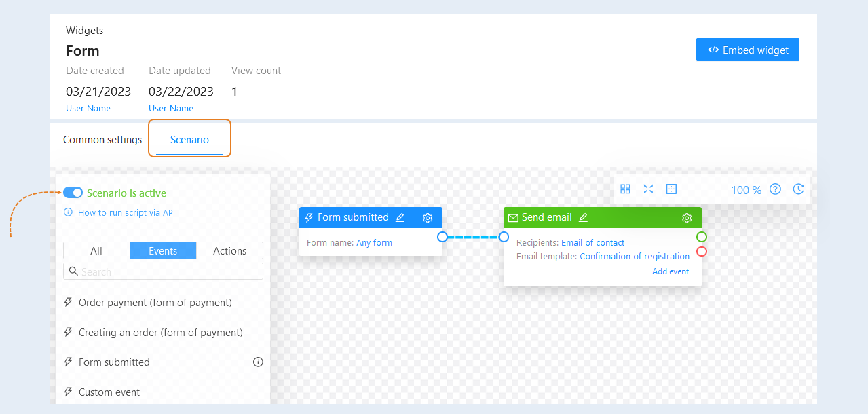Open settings gear on Send email block
The height and width of the screenshot is (414, 868).
687,218
